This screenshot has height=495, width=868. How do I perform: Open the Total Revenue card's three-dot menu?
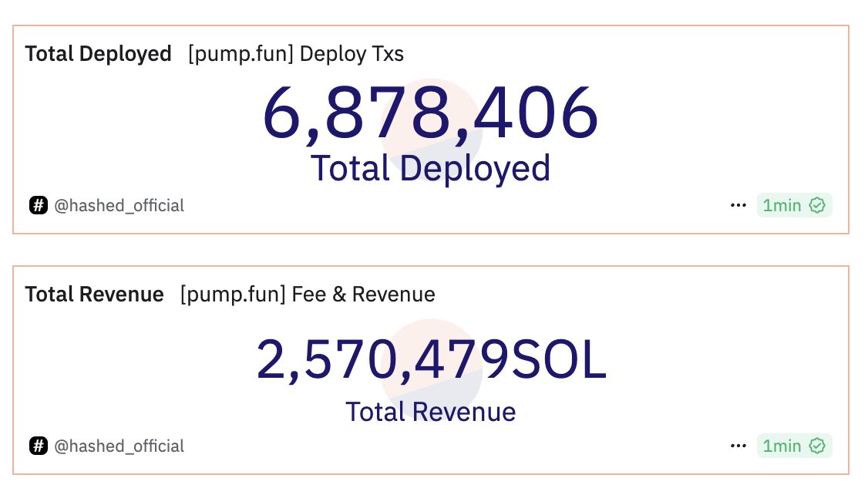[x=738, y=446]
